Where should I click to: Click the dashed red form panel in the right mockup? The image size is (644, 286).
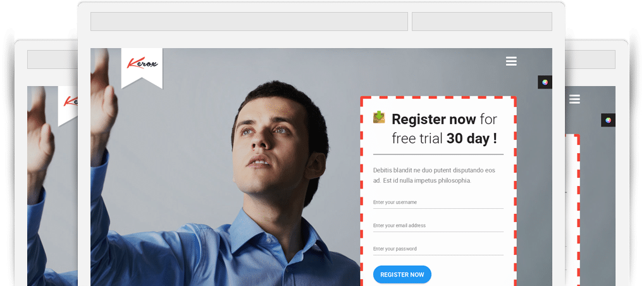[x=573, y=209]
